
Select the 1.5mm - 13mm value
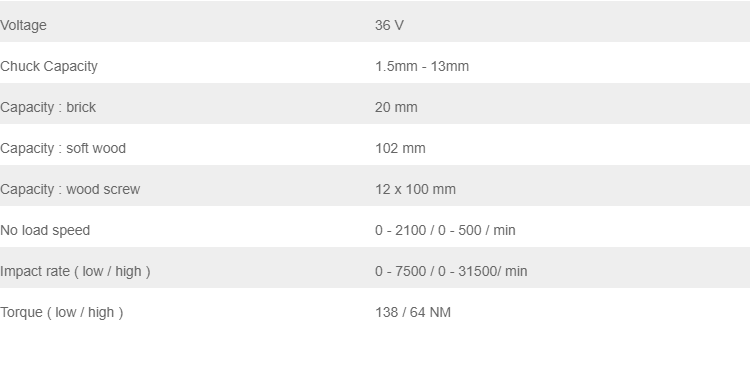[x=422, y=66]
